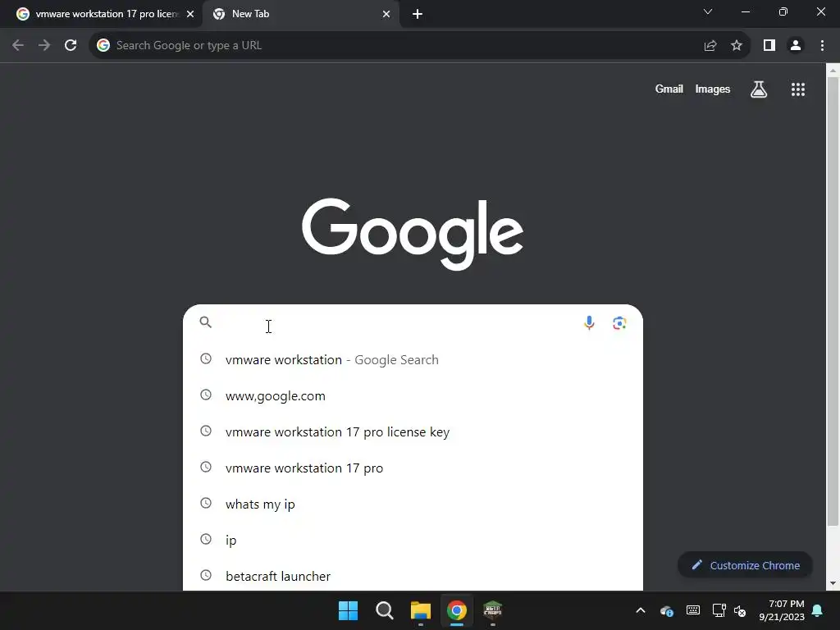Image resolution: width=840 pixels, height=630 pixels.
Task: Open the Gmail link
Action: click(669, 89)
